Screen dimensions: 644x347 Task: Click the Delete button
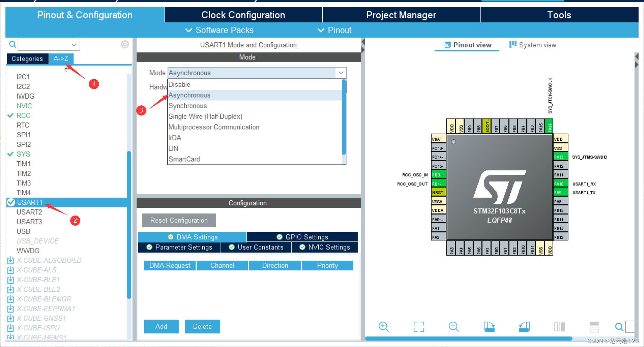coord(202,326)
